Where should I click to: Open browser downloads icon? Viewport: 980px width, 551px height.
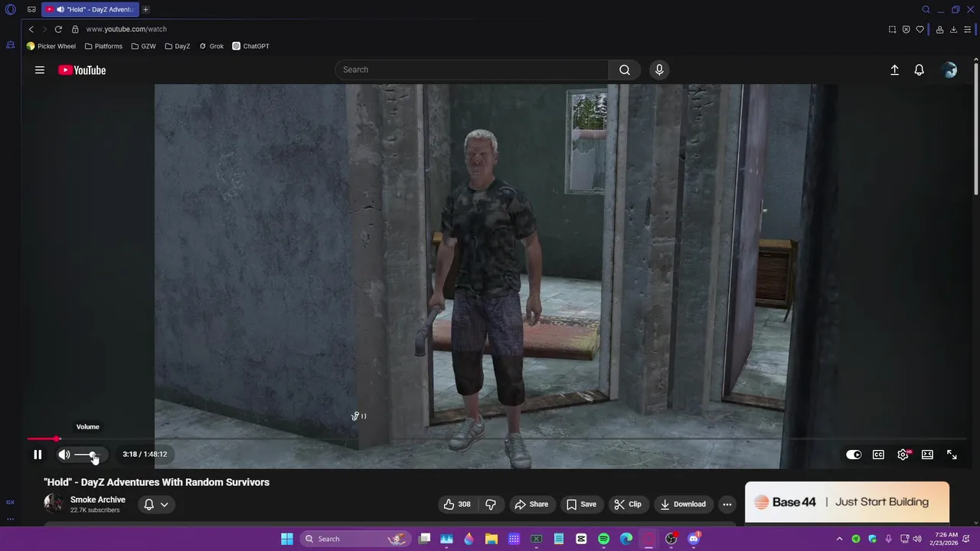tap(953, 29)
